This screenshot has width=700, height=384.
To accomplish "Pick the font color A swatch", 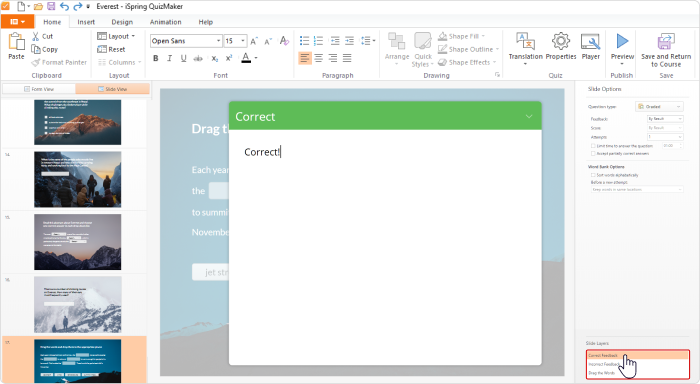I will 246,58.
